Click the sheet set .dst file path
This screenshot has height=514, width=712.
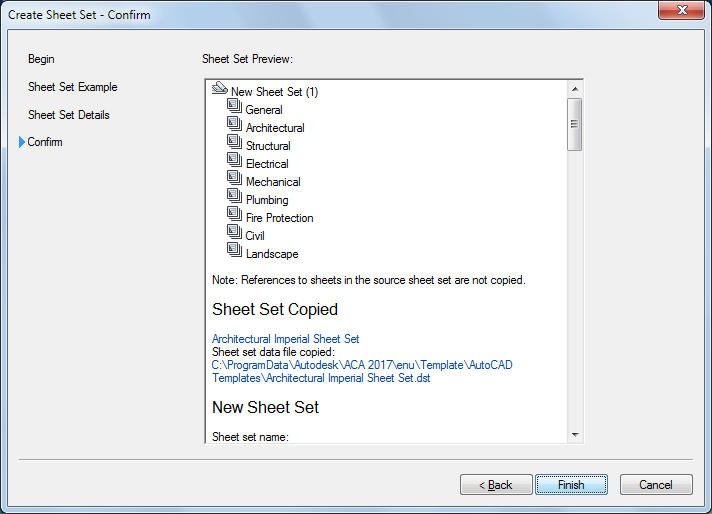[x=361, y=372]
